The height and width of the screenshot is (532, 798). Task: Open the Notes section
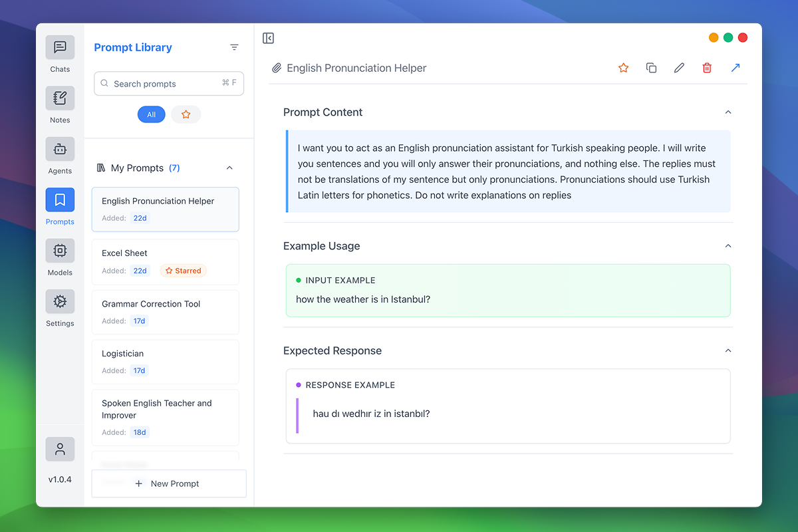tap(60, 98)
